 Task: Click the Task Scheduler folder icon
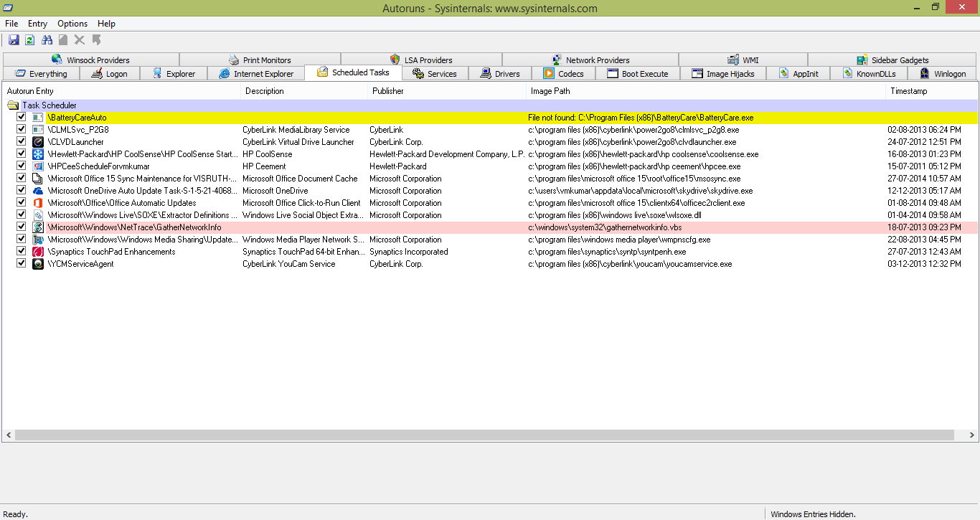13,105
